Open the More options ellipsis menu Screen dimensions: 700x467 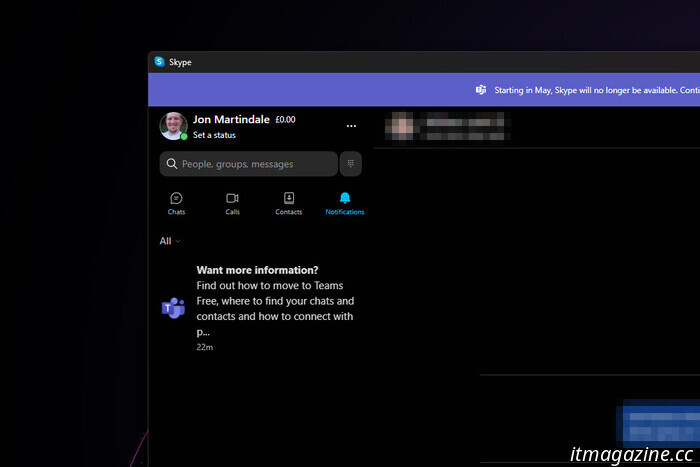pyautogui.click(x=351, y=126)
